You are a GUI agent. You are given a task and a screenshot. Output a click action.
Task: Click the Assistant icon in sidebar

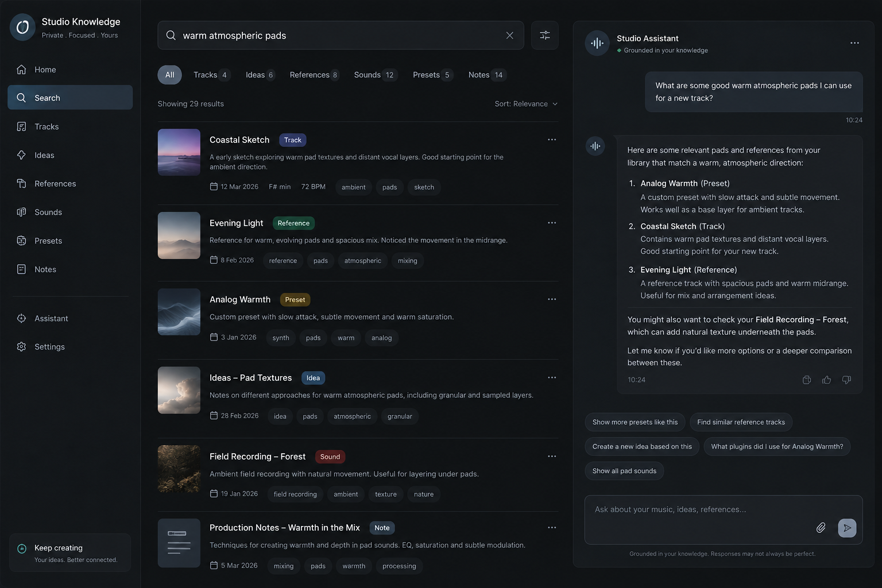point(21,318)
